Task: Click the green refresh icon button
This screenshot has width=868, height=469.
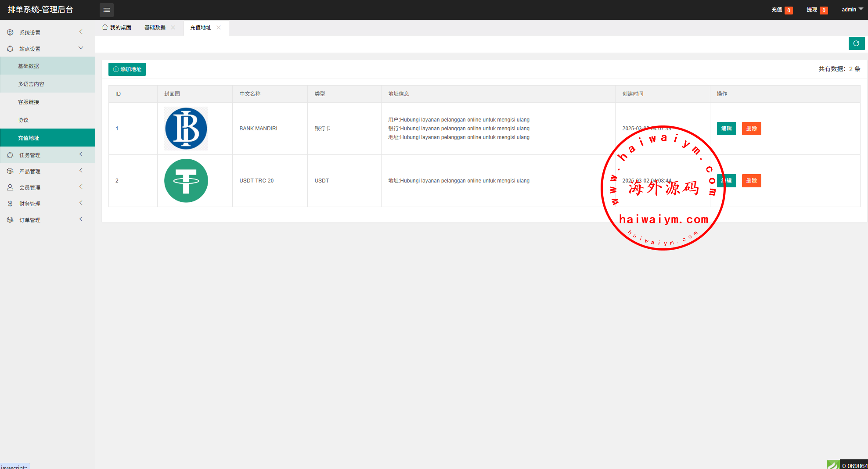Action: click(856, 43)
